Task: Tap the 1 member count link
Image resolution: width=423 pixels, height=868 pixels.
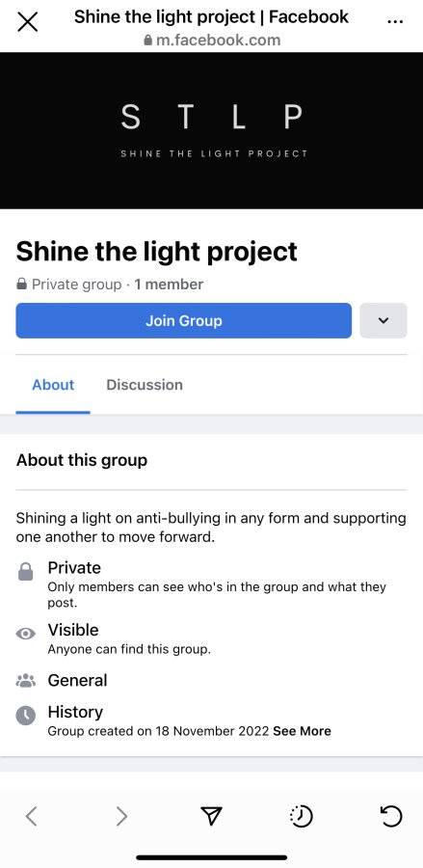Action: point(169,285)
